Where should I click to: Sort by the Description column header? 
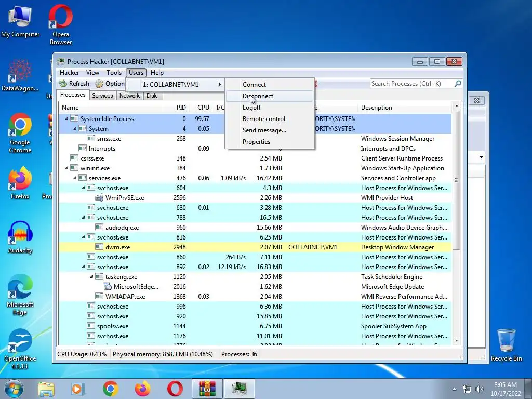(x=405, y=108)
